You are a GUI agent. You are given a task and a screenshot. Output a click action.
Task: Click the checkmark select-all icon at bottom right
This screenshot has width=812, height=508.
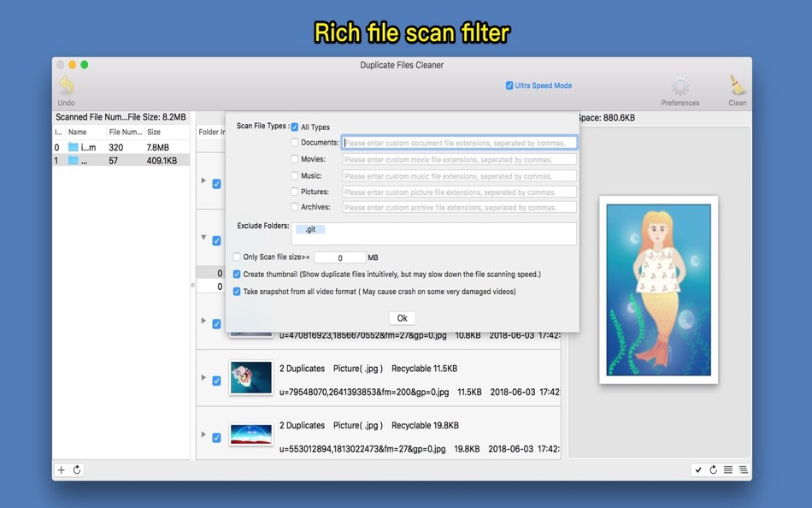(698, 470)
